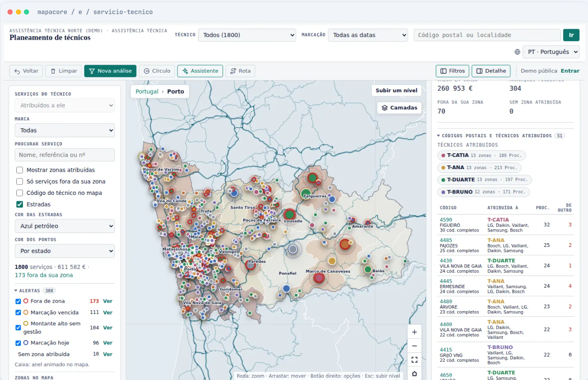Click Ver for Marcação hoje
Screen dimensions: 588x380
tap(108, 343)
